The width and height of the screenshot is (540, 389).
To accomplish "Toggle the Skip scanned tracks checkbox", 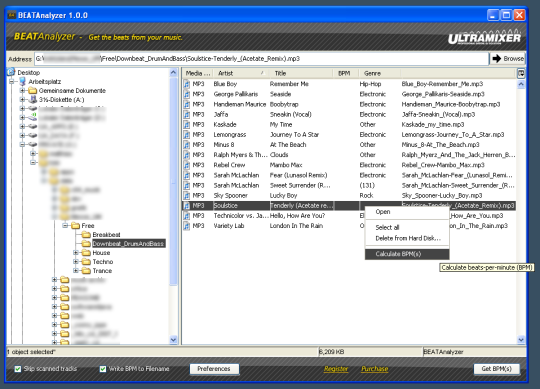I will point(18,369).
